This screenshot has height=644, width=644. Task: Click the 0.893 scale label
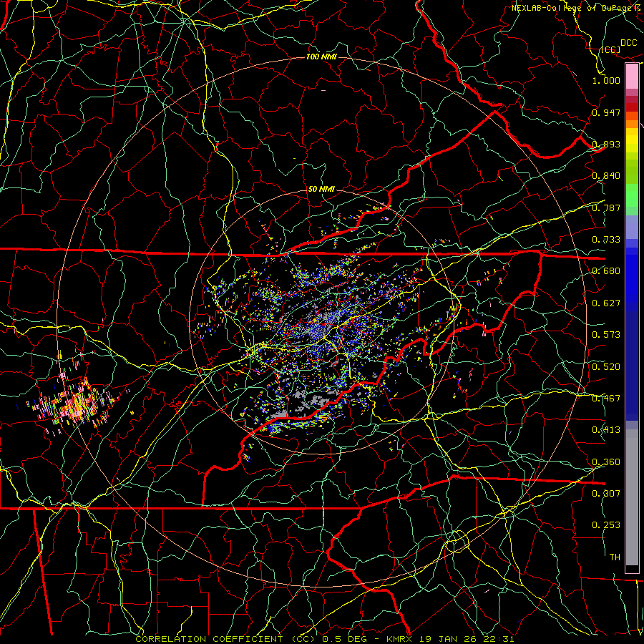(x=606, y=144)
